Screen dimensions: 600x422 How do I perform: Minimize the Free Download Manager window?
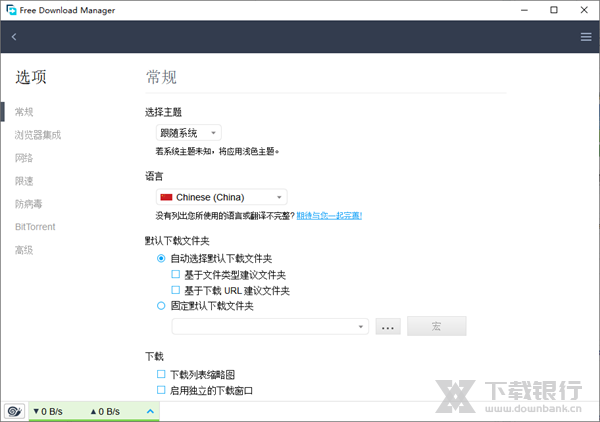(524, 10)
